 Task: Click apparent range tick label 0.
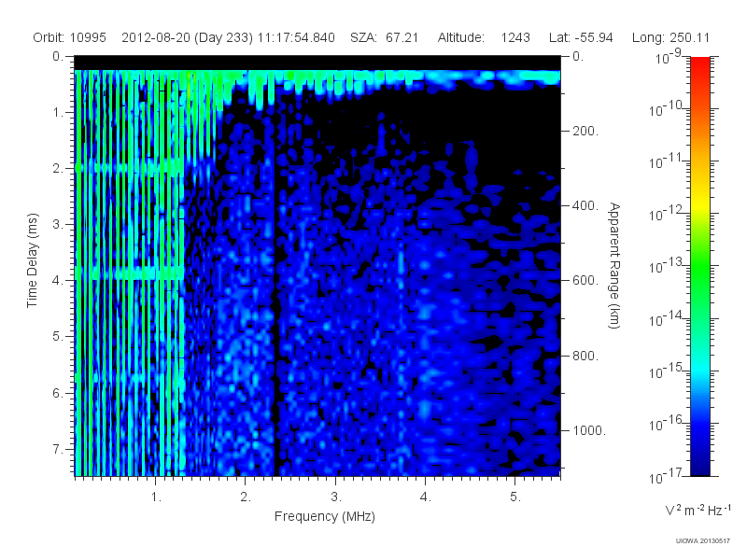point(578,56)
